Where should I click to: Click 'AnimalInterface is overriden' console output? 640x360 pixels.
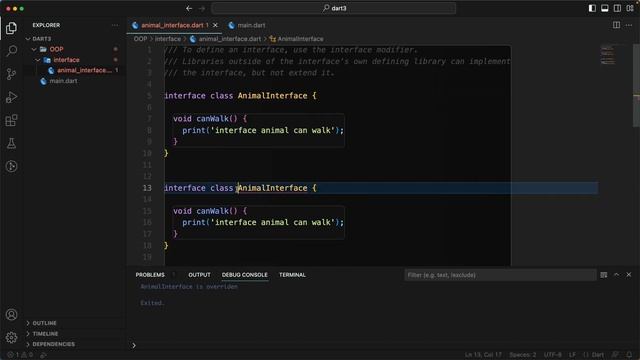click(189, 287)
